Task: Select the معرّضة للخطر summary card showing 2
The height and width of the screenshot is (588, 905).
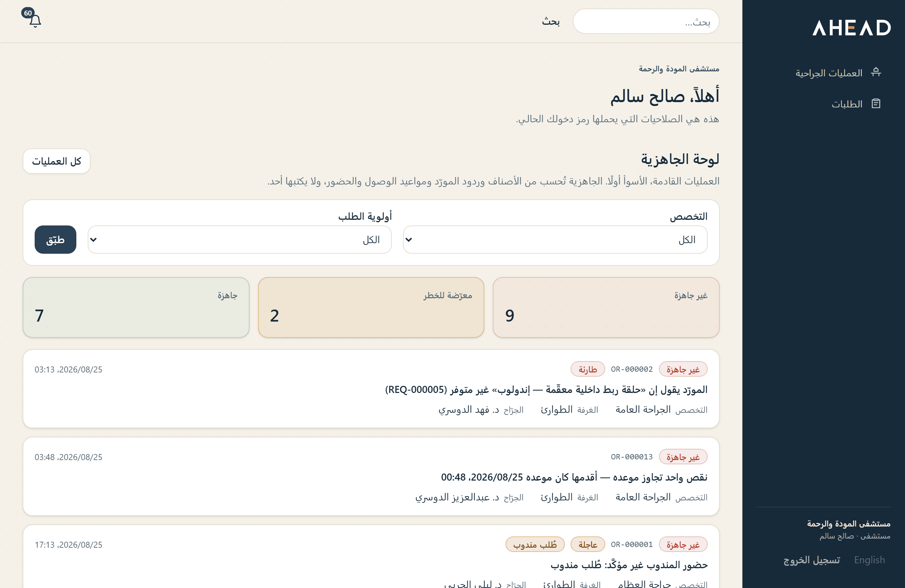Action: click(371, 307)
